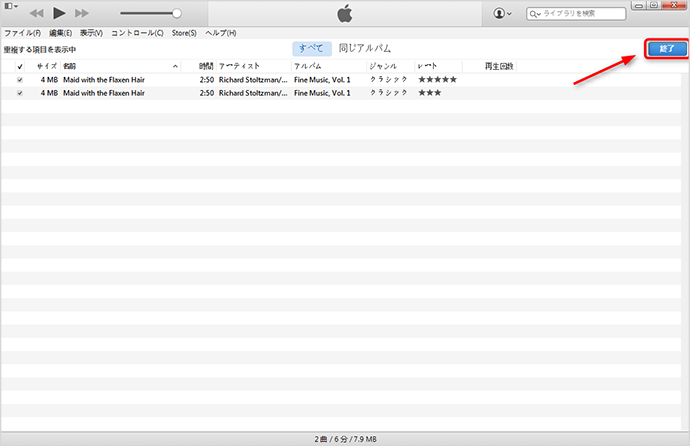Open the コントロール(C) menu
Viewport: 690px width, 446px height.
pos(137,33)
